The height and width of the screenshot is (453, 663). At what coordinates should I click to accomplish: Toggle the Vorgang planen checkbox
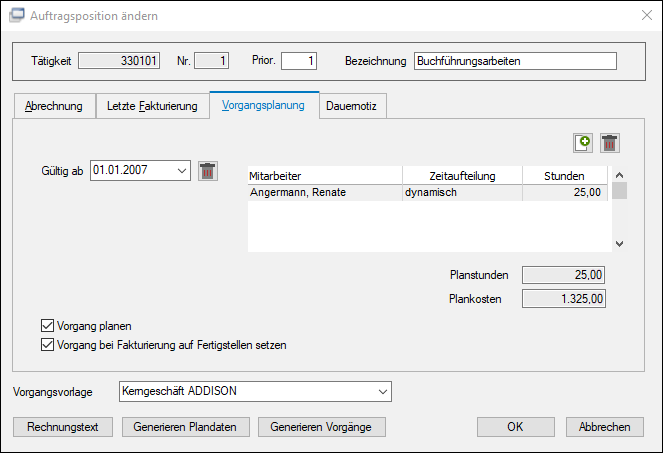[47, 326]
